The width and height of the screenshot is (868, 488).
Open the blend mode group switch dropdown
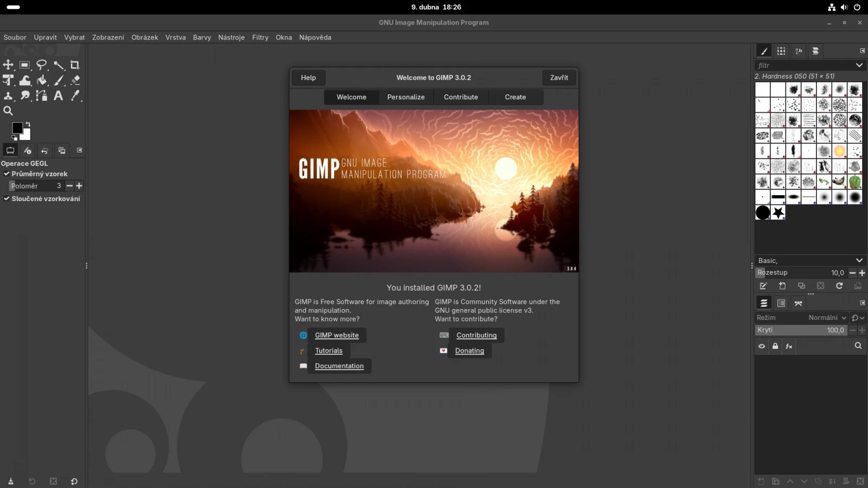coord(858,318)
